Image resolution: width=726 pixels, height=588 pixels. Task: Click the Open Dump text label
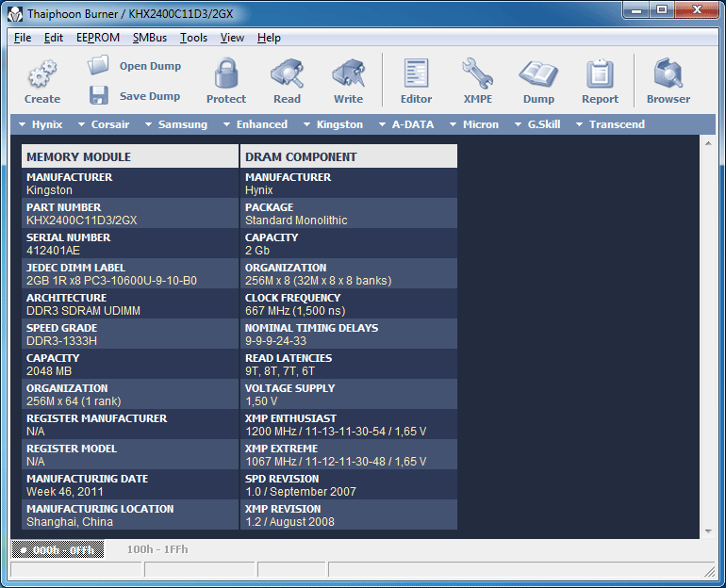click(150, 66)
